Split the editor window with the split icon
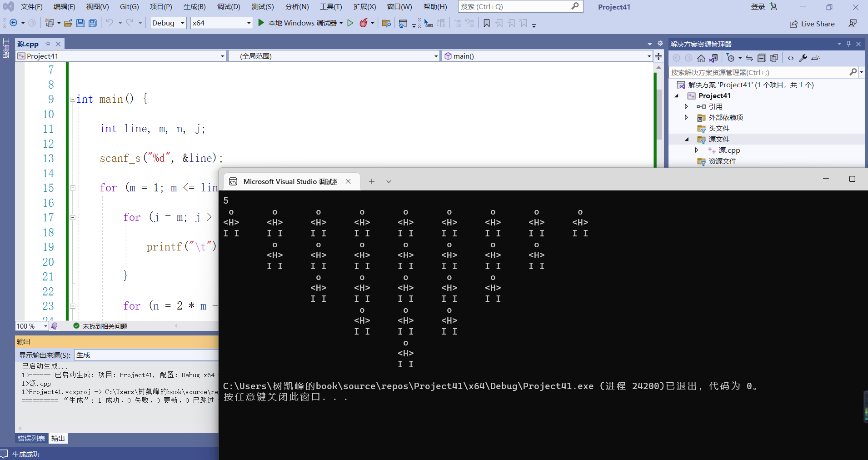 (x=658, y=56)
